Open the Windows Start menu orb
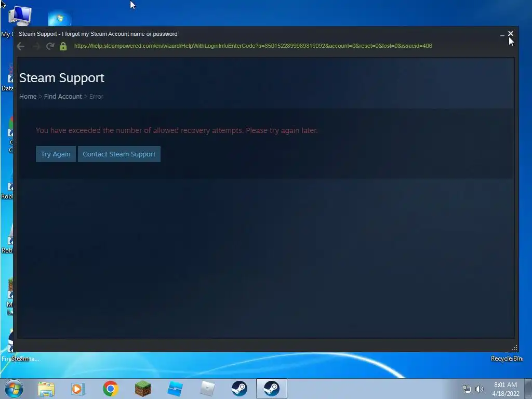Screen dimensions: 532x399 pos(14,389)
